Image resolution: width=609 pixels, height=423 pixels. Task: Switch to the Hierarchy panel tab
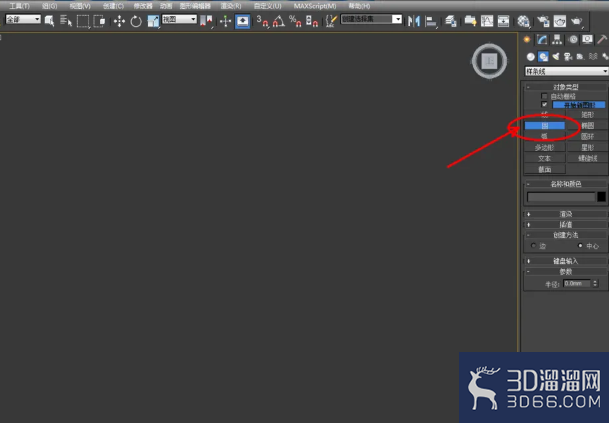click(557, 39)
